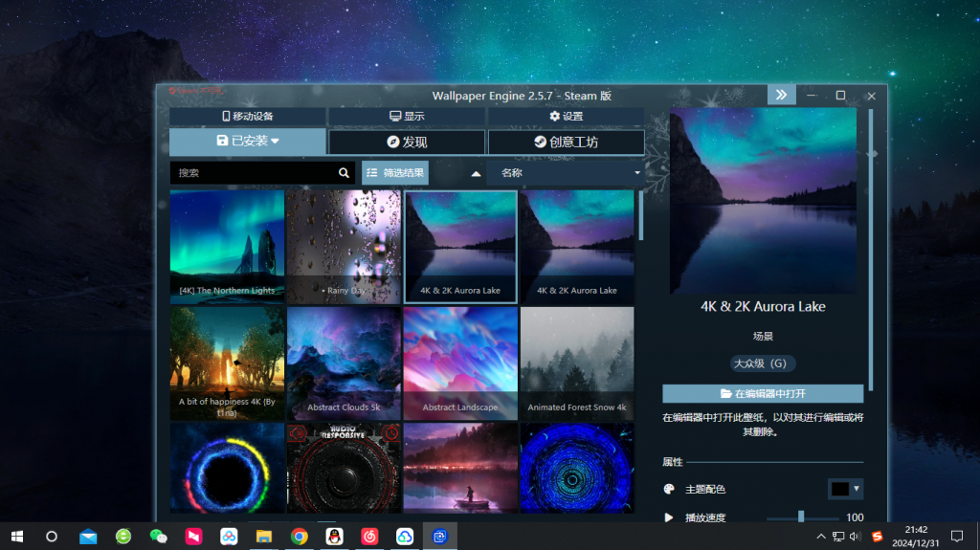
Task: Open Baidu Netdisk icon in taskbar
Action: 229,537
